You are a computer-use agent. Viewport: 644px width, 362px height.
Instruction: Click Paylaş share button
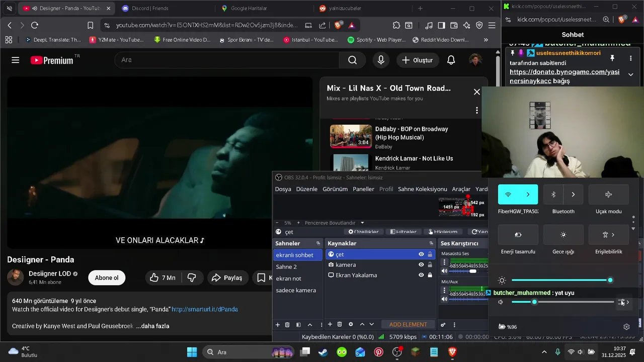pyautogui.click(x=227, y=278)
